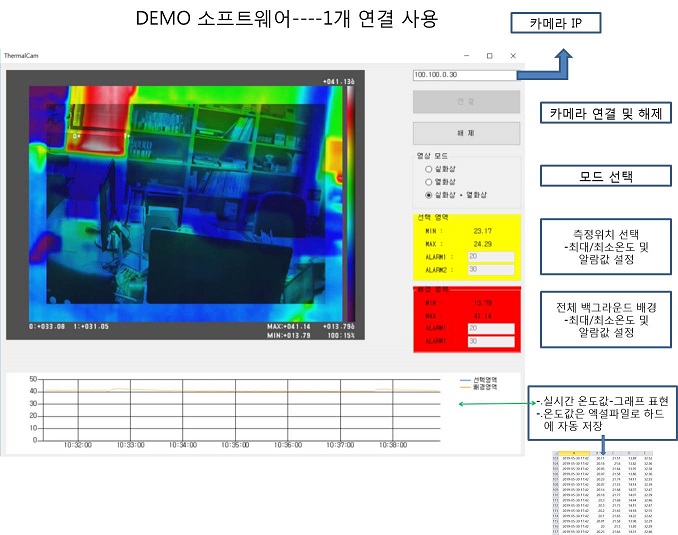Click the 해제 disconnect button
Image resolution: width=678 pixels, height=535 pixels.
pos(466,133)
